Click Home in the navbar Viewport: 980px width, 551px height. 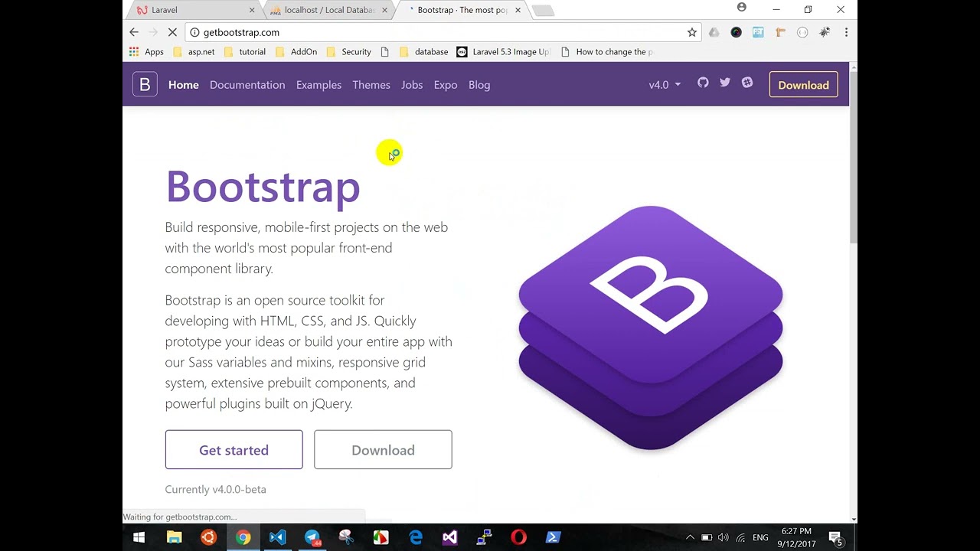[184, 85]
